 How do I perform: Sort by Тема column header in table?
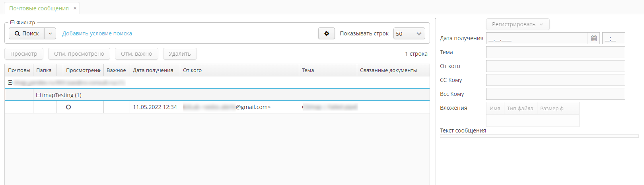(x=328, y=70)
